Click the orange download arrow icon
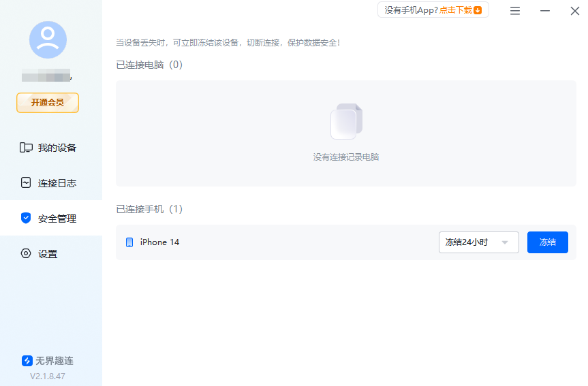The image size is (588, 386). tap(478, 10)
